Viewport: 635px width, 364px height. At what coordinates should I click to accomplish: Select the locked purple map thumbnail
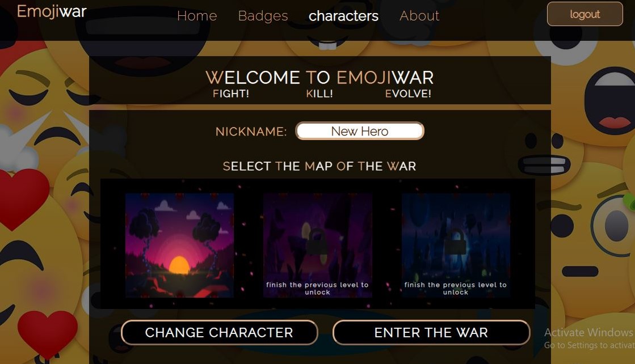[x=318, y=245]
